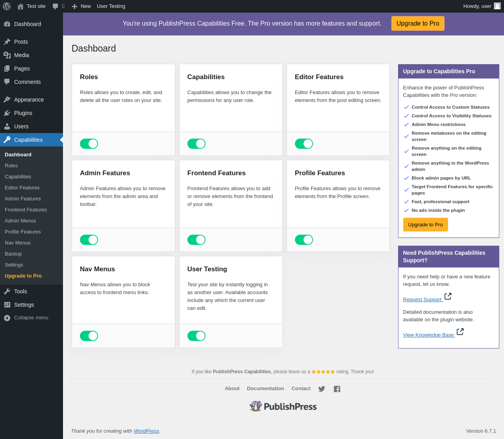Toggle the Frontend Features switch

tap(196, 240)
